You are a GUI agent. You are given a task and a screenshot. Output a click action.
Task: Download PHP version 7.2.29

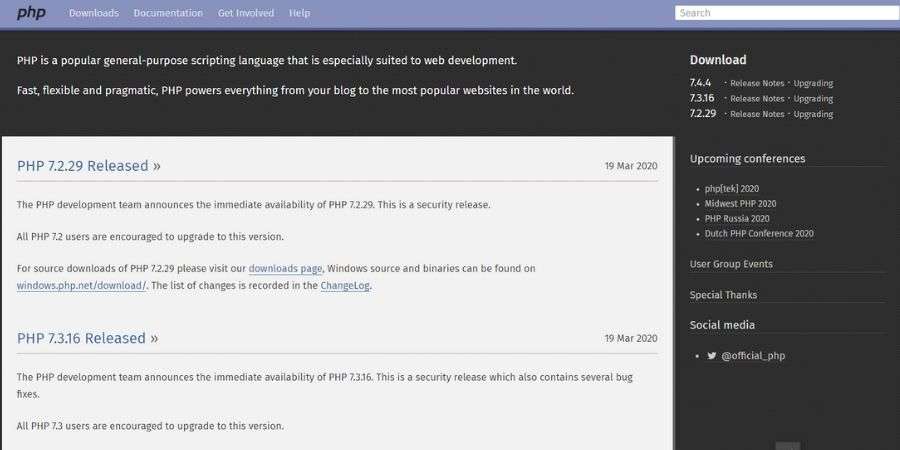point(703,114)
